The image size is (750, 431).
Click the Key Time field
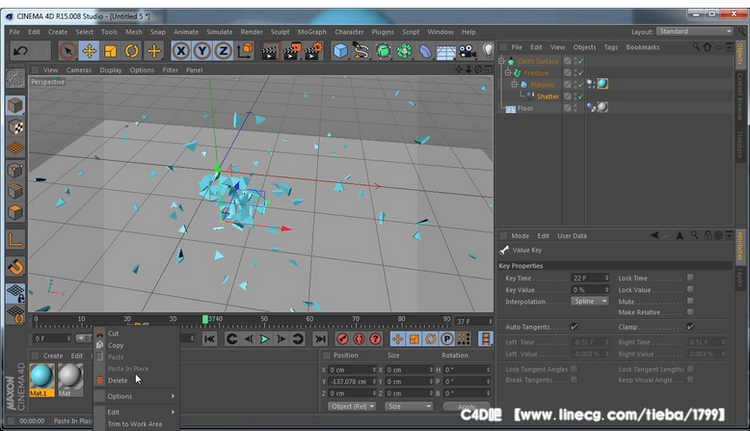click(x=590, y=278)
